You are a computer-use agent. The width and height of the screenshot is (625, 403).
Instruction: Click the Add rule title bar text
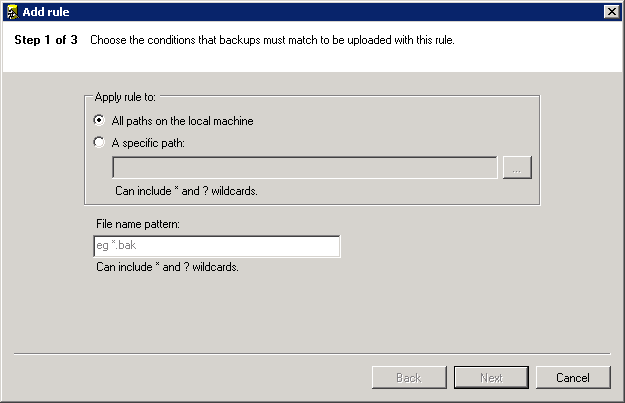click(46, 10)
